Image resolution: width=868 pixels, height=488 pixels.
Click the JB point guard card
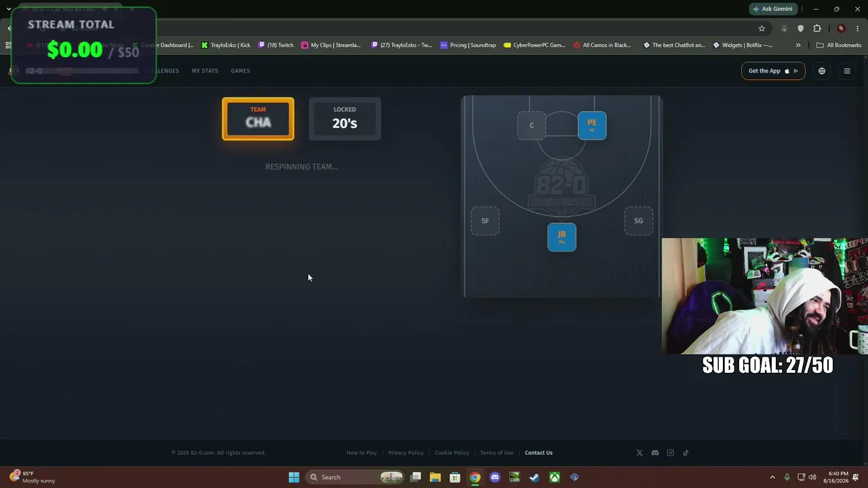(x=561, y=237)
